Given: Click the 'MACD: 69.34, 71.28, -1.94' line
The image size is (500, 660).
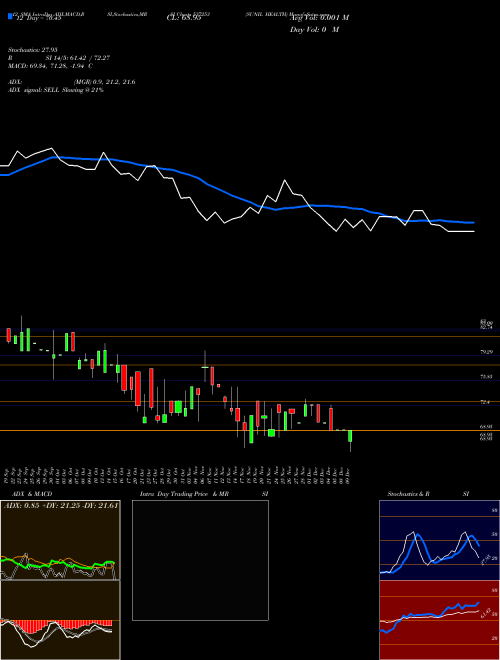Looking at the screenshot, I should 48,66.
